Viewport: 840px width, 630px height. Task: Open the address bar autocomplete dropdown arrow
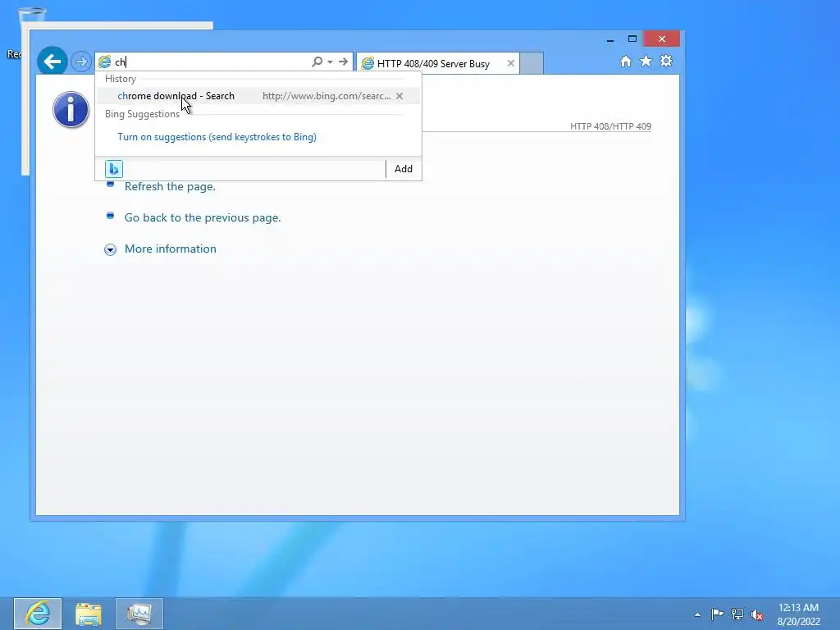coord(330,62)
